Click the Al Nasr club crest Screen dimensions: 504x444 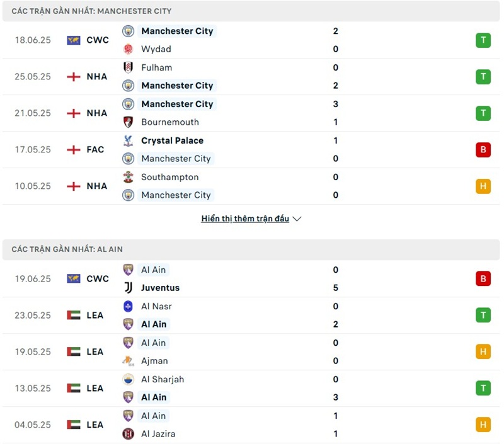pyautogui.click(x=129, y=306)
